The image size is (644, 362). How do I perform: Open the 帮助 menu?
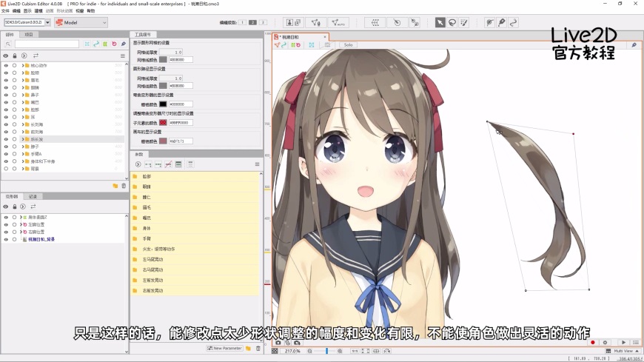[91, 10]
